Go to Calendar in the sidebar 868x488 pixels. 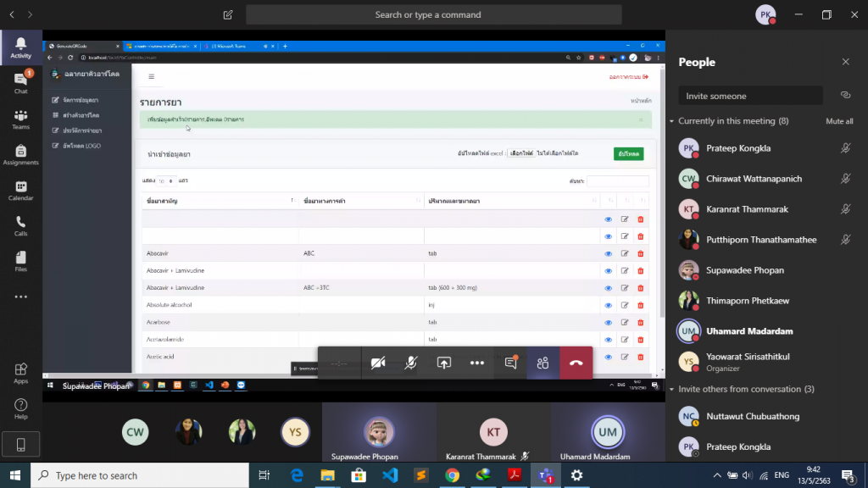pyautogui.click(x=21, y=191)
